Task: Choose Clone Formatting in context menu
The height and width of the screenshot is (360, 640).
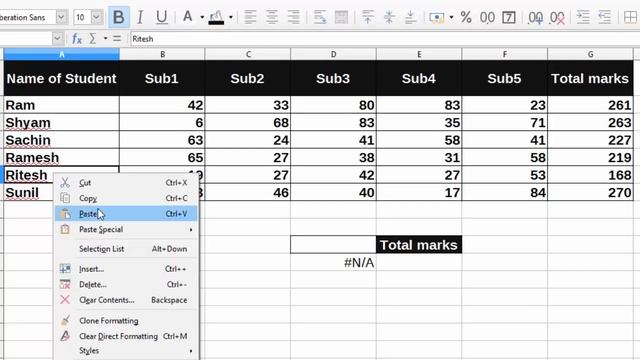Action: point(126,321)
